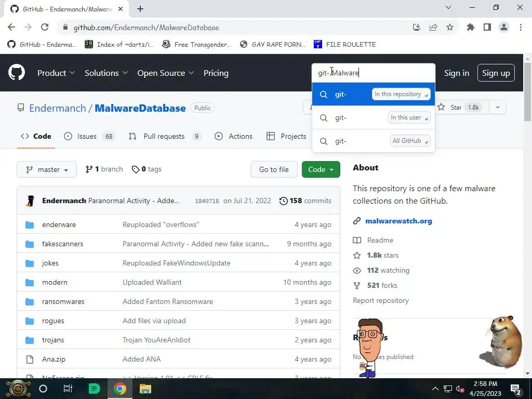View the 112 watching list

pyautogui.click(x=381, y=270)
